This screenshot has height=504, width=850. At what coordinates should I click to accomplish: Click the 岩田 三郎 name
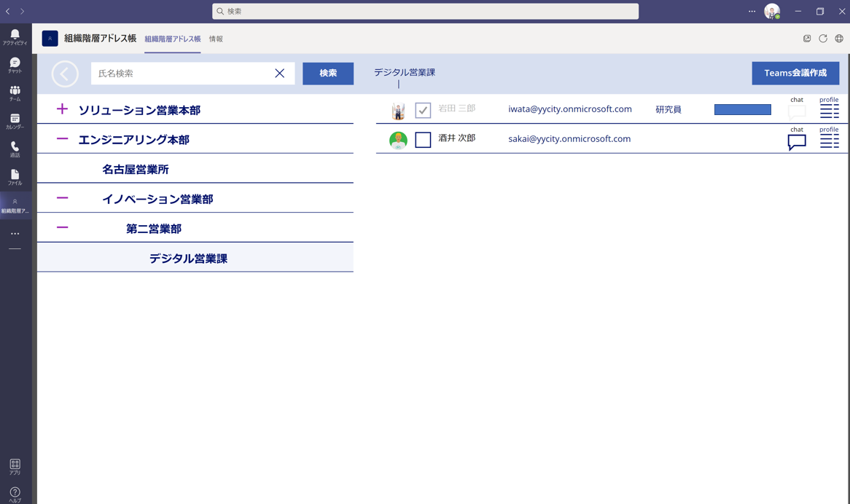point(456,109)
